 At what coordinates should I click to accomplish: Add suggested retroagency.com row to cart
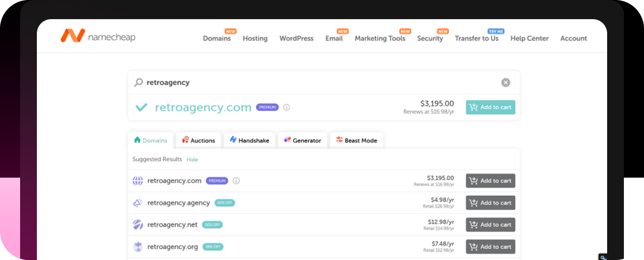(490, 181)
